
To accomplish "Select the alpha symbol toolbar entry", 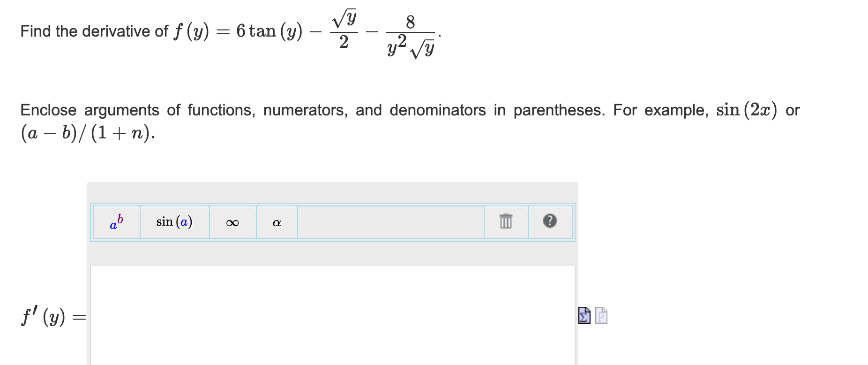I will pyautogui.click(x=276, y=223).
